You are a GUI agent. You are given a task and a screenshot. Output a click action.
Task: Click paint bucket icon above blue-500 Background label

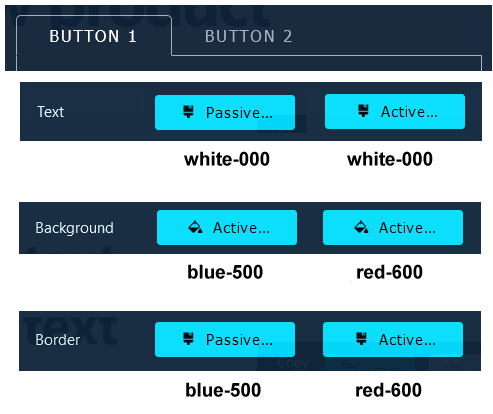195,227
